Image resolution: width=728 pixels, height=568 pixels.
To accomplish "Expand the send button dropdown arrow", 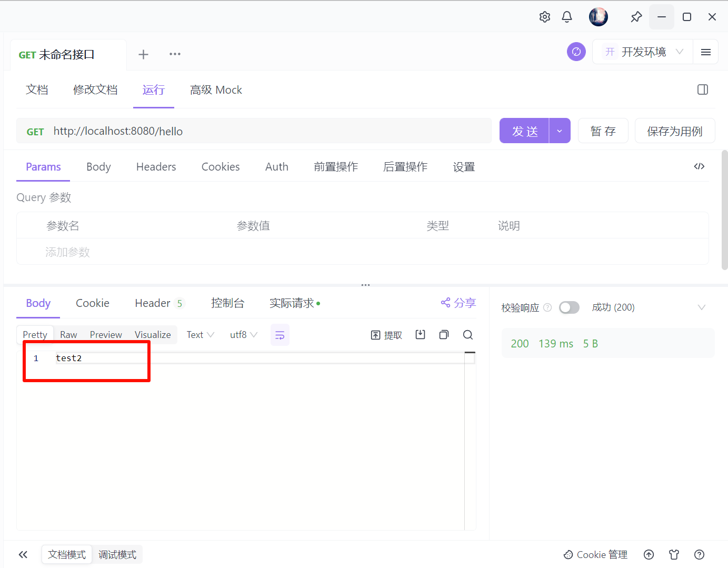I will tap(560, 131).
